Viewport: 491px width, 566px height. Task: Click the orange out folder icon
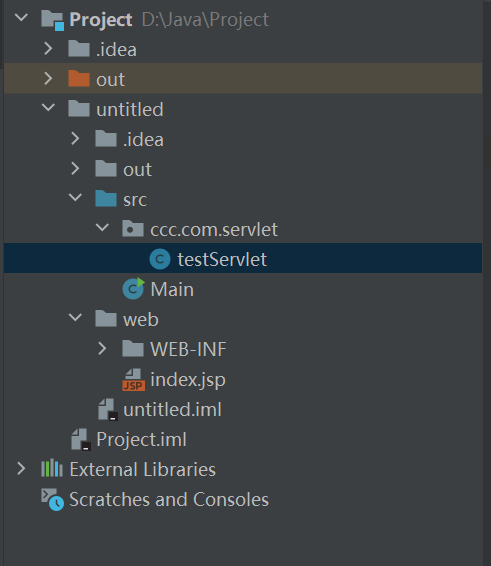(x=79, y=79)
